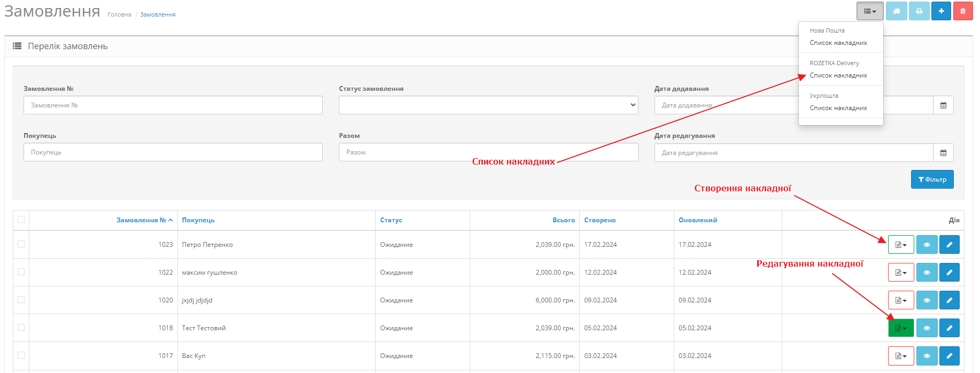Select ROZETKA Delivery Список накладних menu item
This screenshot has width=980, height=373.
838,75
